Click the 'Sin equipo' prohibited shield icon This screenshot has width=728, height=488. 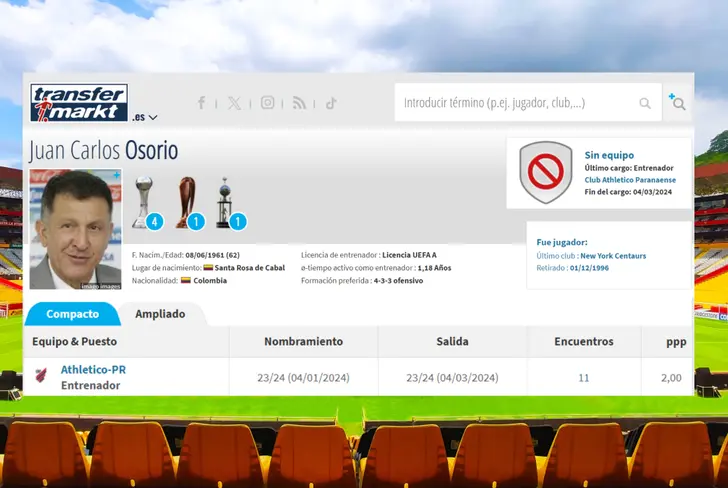click(546, 172)
